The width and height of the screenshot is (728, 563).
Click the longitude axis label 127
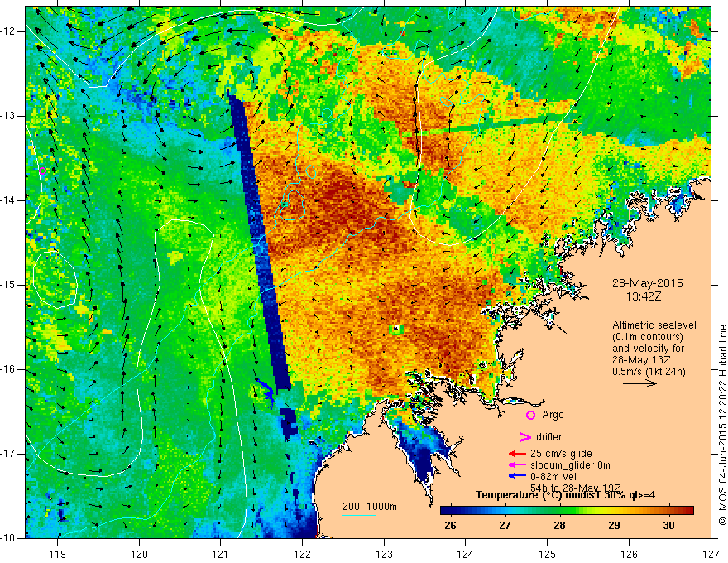pos(711,554)
